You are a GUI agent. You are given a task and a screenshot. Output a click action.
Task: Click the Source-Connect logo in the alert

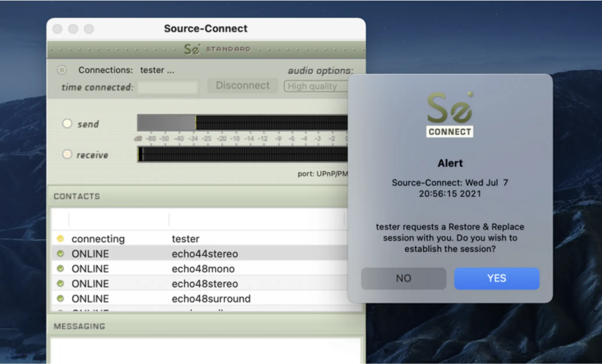click(449, 114)
